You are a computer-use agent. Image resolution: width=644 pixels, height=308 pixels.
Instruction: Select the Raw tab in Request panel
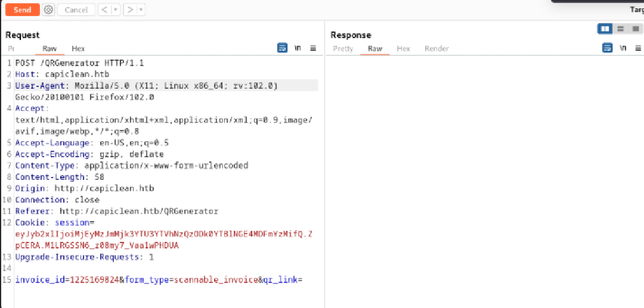point(49,49)
